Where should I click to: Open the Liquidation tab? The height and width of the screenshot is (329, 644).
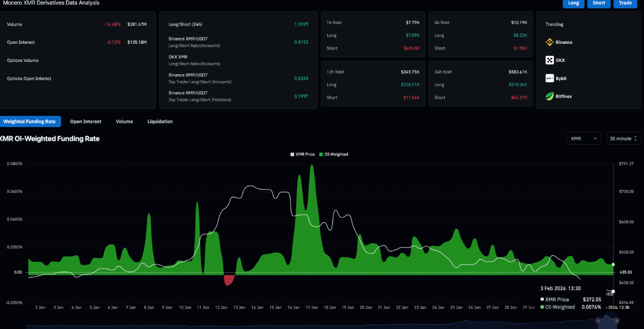(160, 122)
